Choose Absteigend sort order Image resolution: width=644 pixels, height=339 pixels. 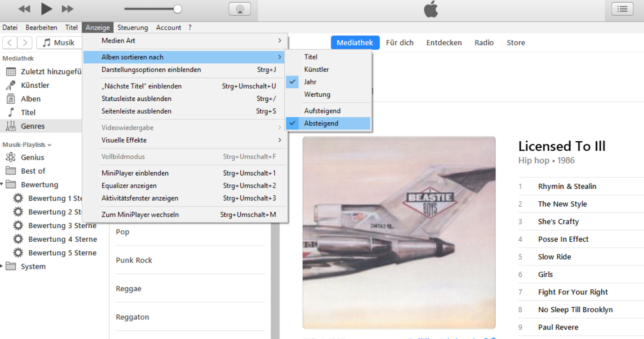coord(328,123)
